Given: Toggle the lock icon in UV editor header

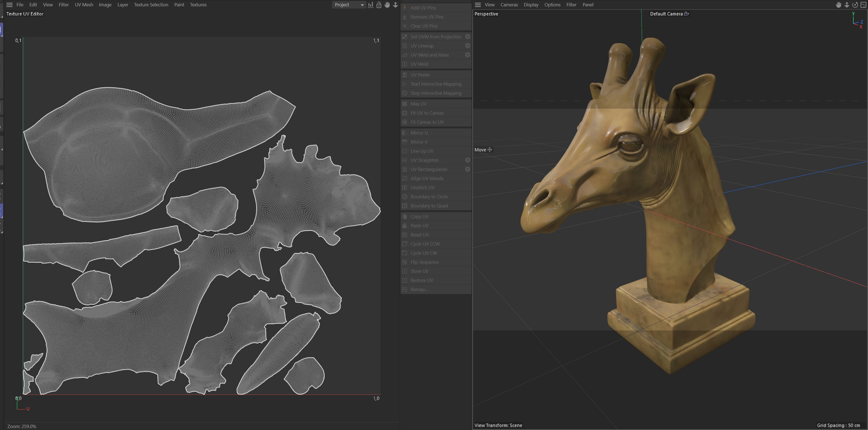Looking at the screenshot, I should [379, 5].
